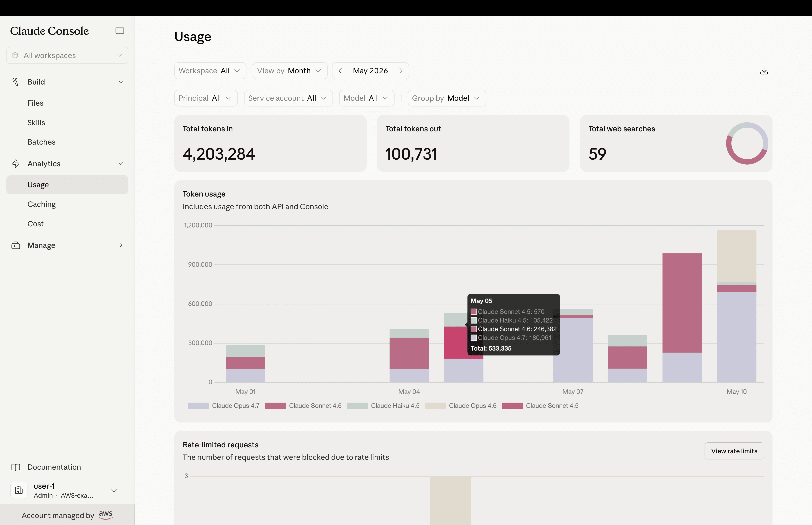Open the All workspaces dropdown
This screenshot has width=812, height=525.
tap(67, 55)
